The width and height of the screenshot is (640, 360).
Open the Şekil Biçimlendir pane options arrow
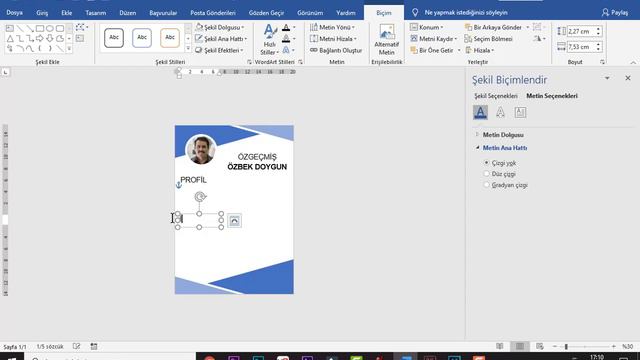pyautogui.click(x=607, y=78)
